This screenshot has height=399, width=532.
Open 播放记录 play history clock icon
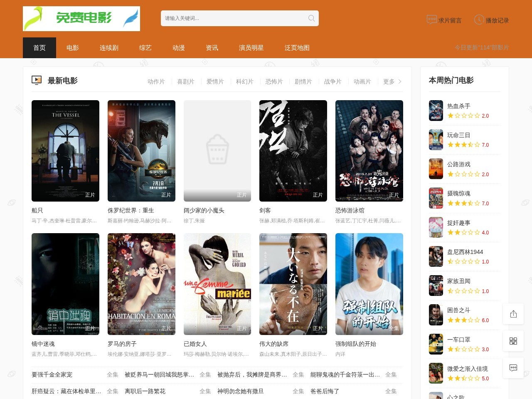[x=479, y=20]
